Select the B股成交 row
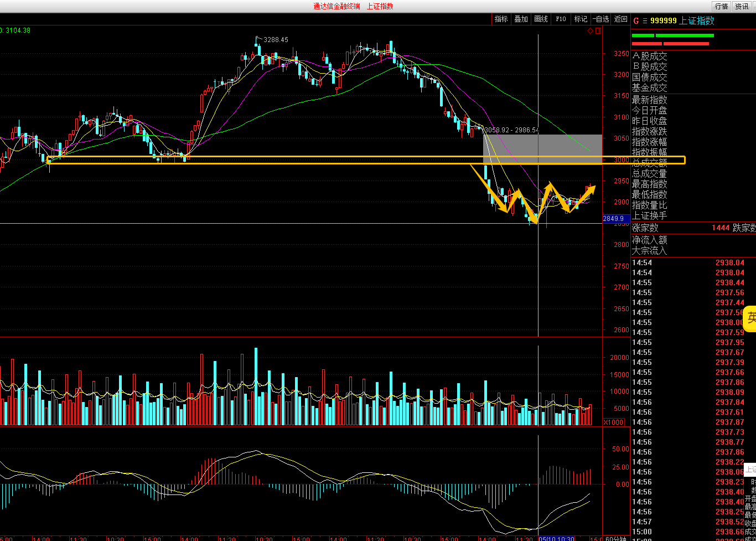 coord(650,66)
